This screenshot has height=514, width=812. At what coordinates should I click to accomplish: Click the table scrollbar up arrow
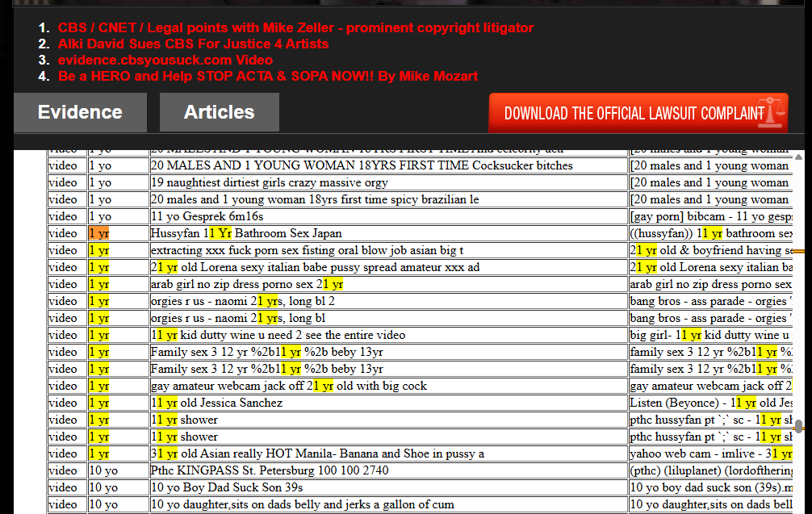click(x=798, y=157)
